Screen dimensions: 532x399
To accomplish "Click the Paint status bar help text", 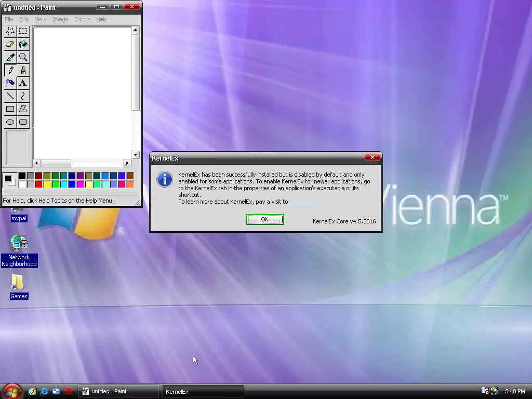I will tap(58, 201).
